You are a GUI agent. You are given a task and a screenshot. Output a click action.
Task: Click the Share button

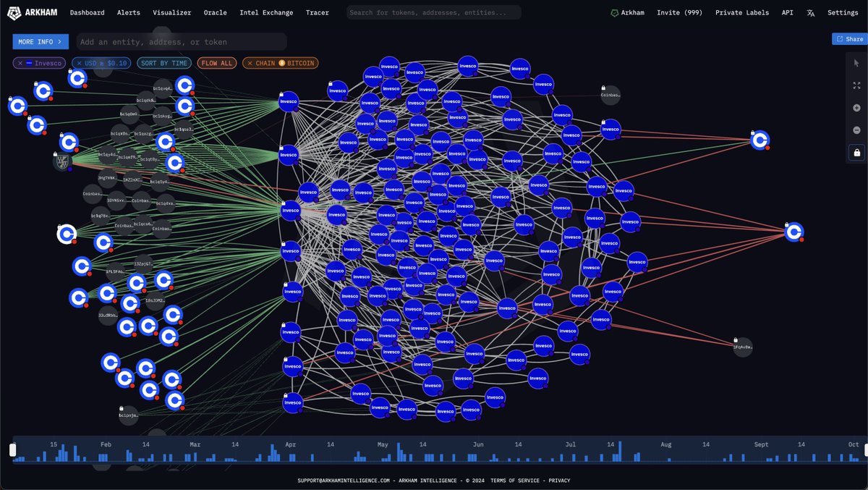(849, 39)
